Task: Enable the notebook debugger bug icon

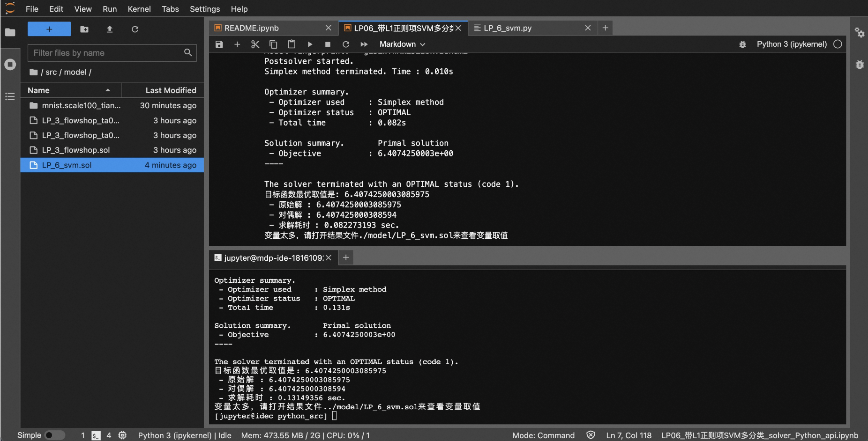Action: click(742, 44)
